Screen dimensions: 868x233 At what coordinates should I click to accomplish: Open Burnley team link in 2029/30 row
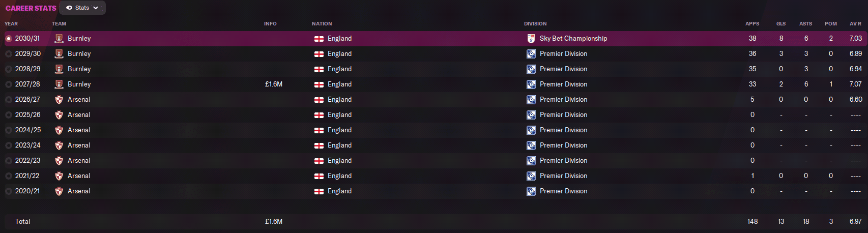click(79, 54)
